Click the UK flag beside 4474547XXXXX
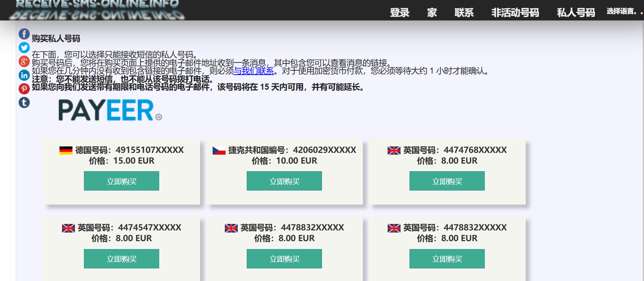Viewport: 644px width, 281px height. pyautogui.click(x=68, y=228)
